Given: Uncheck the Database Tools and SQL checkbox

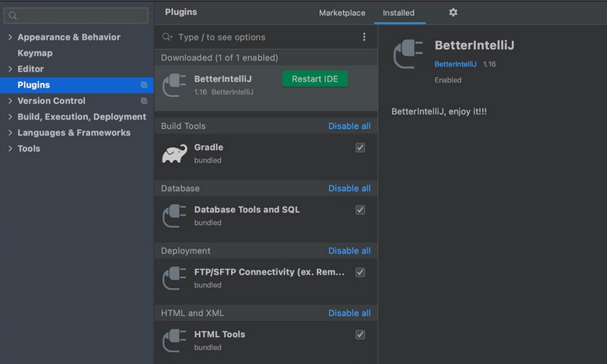Looking at the screenshot, I should coord(360,210).
